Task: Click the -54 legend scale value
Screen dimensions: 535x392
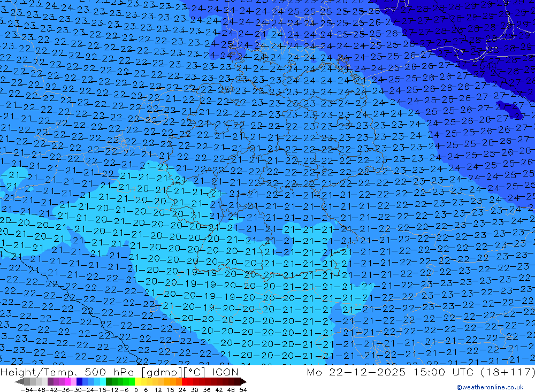Action: tap(27, 390)
